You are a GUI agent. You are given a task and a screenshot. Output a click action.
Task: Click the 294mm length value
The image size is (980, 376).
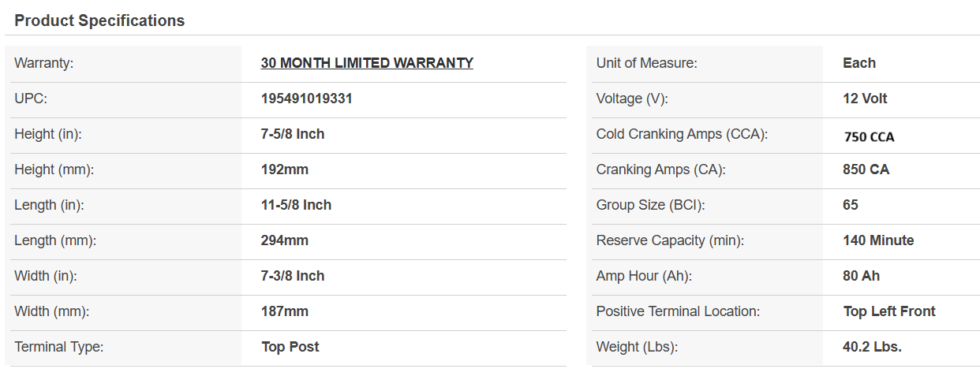click(285, 240)
